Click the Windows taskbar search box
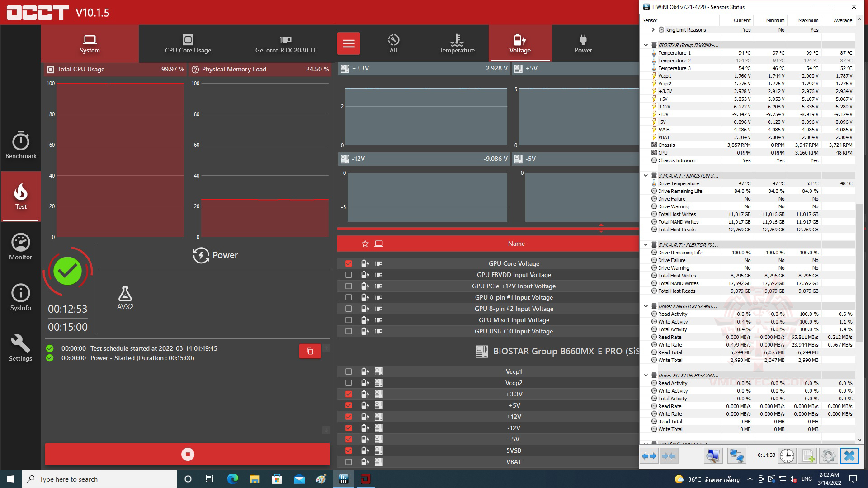This screenshot has height=488, width=868. pyautogui.click(x=99, y=479)
